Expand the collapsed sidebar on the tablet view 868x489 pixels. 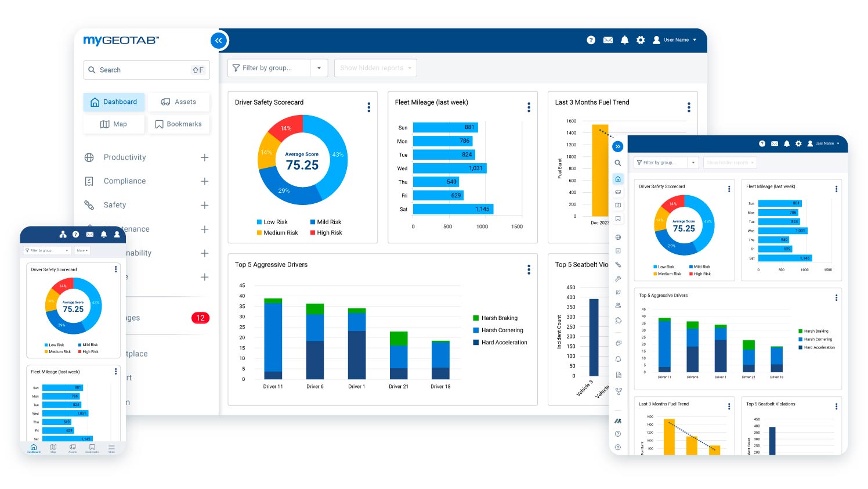pos(618,146)
